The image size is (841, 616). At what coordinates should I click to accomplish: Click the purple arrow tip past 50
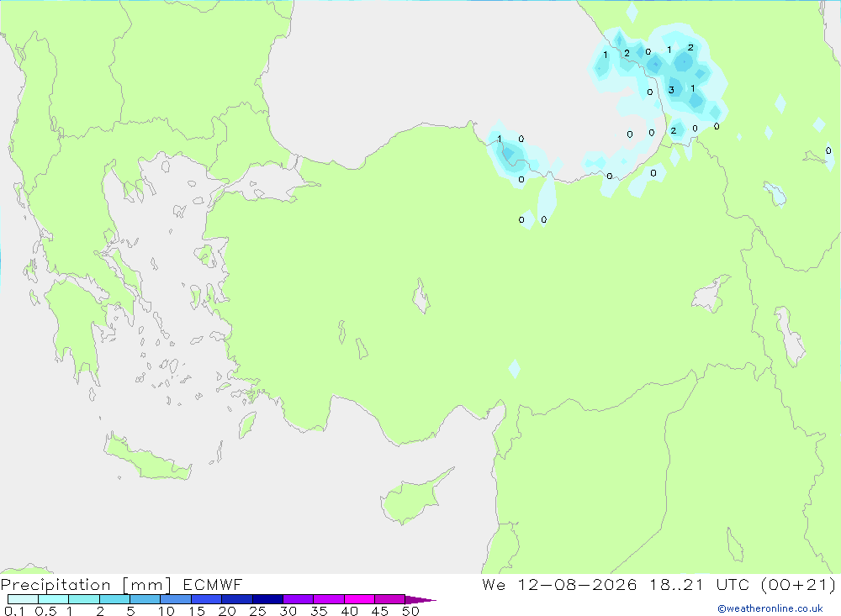pyautogui.click(x=420, y=599)
